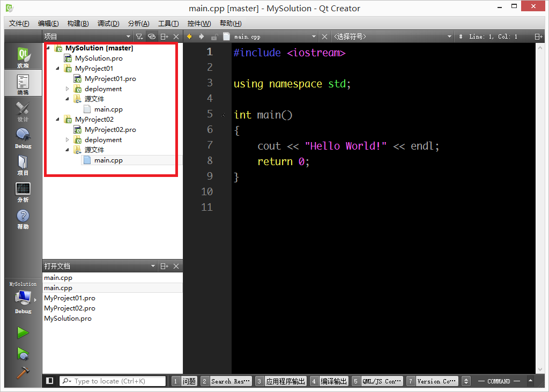Click the Line and Col indicator
Screen dimensions: 549x392
tap(493, 36)
